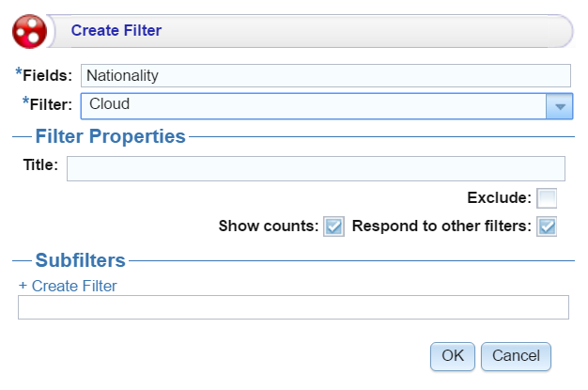Viewport: 588px width, 390px height.
Task: Click the Create Filter subfilter link
Action: click(x=74, y=286)
